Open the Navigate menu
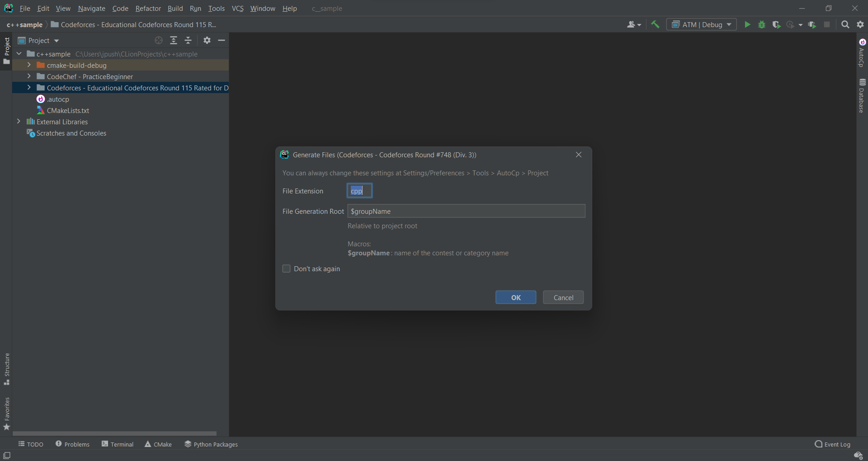The image size is (868, 461). pyautogui.click(x=91, y=9)
